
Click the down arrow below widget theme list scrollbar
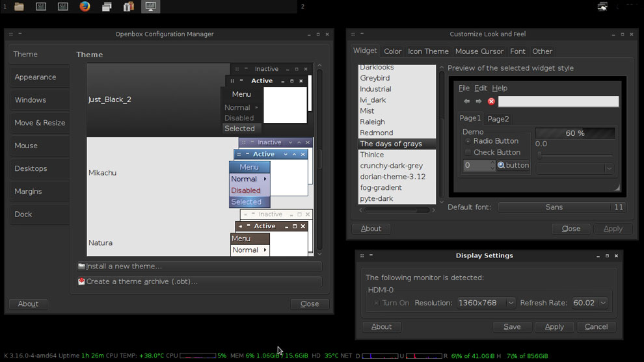click(442, 202)
